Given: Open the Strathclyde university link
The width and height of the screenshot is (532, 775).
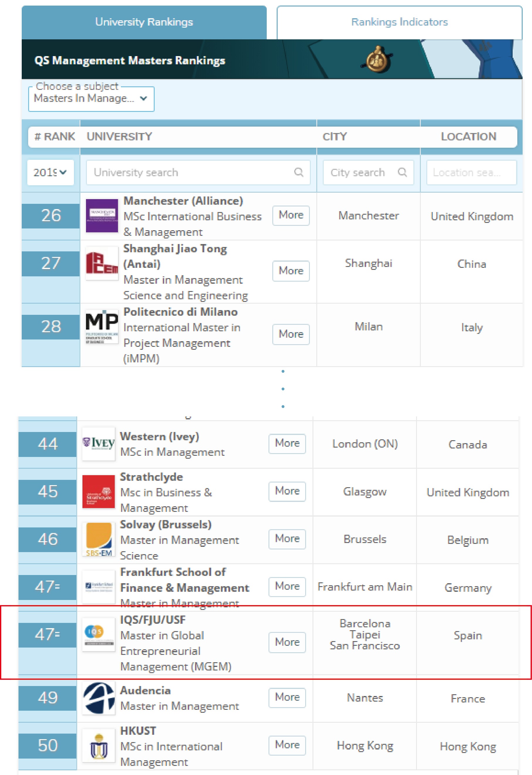Looking at the screenshot, I should pyautogui.click(x=151, y=477).
